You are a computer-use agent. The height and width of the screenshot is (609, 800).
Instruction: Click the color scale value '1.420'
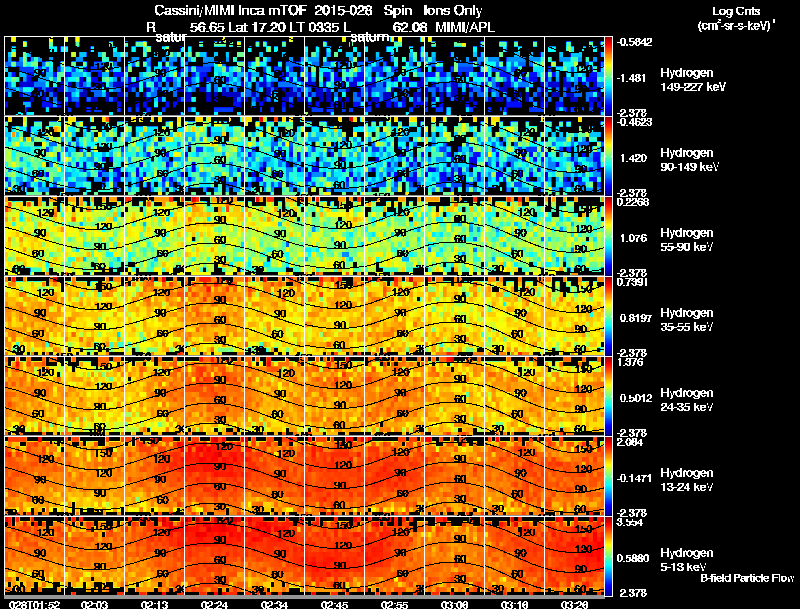(633, 158)
